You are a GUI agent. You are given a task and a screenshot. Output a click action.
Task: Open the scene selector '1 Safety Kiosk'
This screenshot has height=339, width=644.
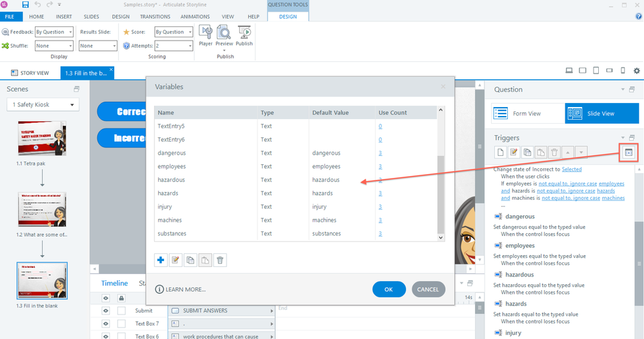coord(43,104)
